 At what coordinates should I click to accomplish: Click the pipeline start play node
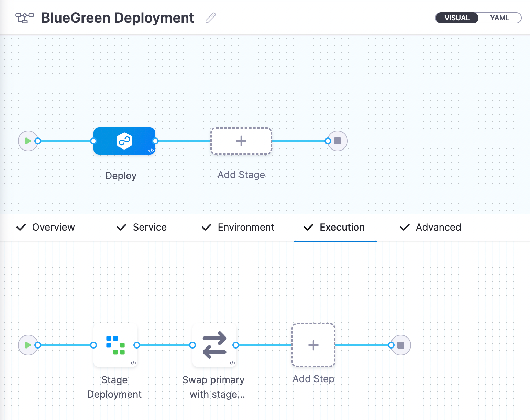(28, 141)
